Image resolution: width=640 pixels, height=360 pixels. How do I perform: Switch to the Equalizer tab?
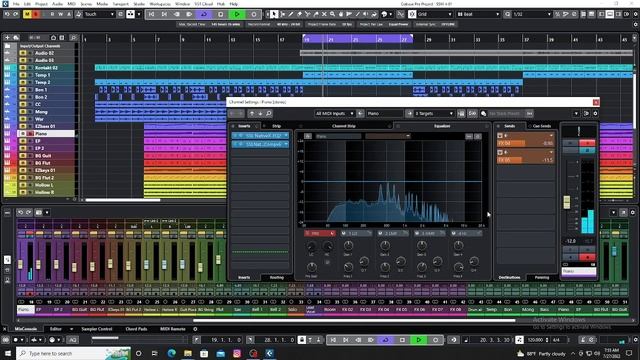click(442, 126)
